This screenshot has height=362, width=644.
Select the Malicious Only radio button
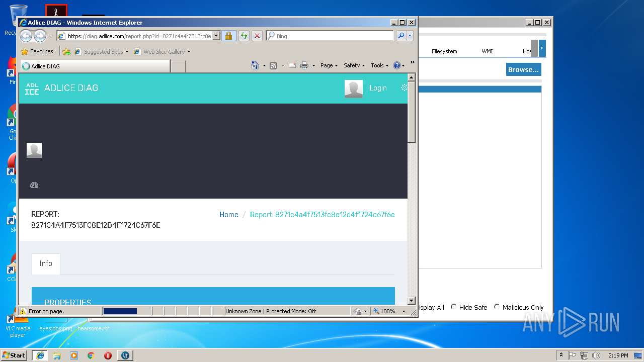[x=497, y=307]
